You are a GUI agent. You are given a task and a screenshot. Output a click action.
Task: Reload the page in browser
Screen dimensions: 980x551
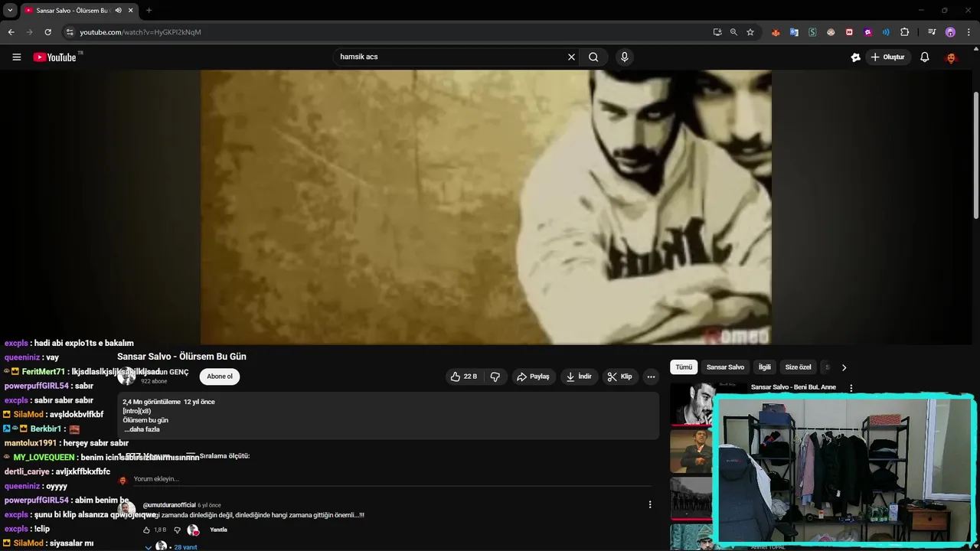click(47, 32)
